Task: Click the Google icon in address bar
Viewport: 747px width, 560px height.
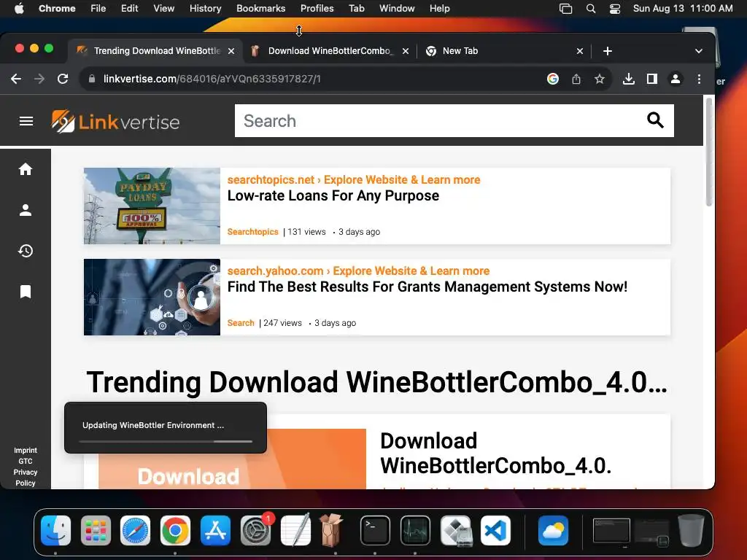Action: 553,79
